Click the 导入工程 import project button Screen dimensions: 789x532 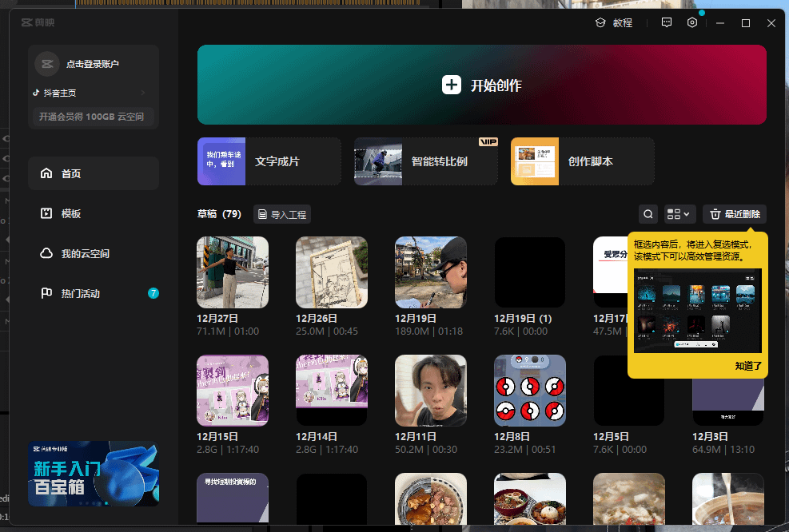281,214
